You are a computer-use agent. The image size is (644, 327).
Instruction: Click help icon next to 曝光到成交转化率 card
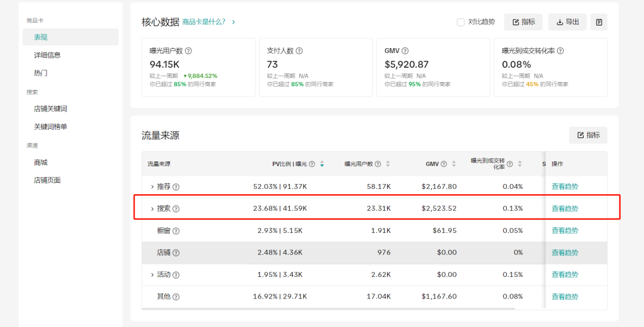561,51
